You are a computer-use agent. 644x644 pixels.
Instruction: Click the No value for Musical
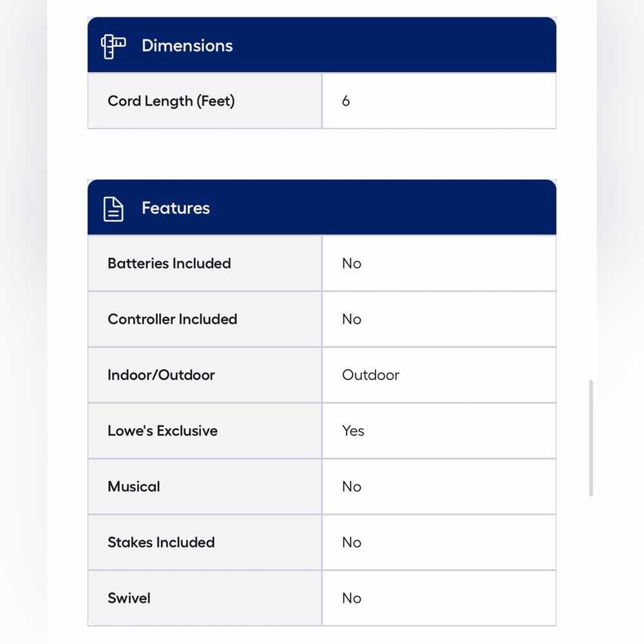pyautogui.click(x=352, y=487)
